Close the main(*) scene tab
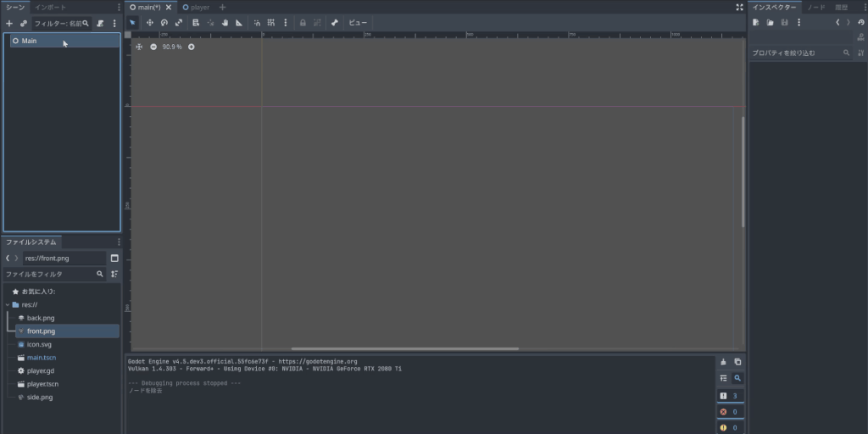This screenshot has height=434, width=868. 169,7
